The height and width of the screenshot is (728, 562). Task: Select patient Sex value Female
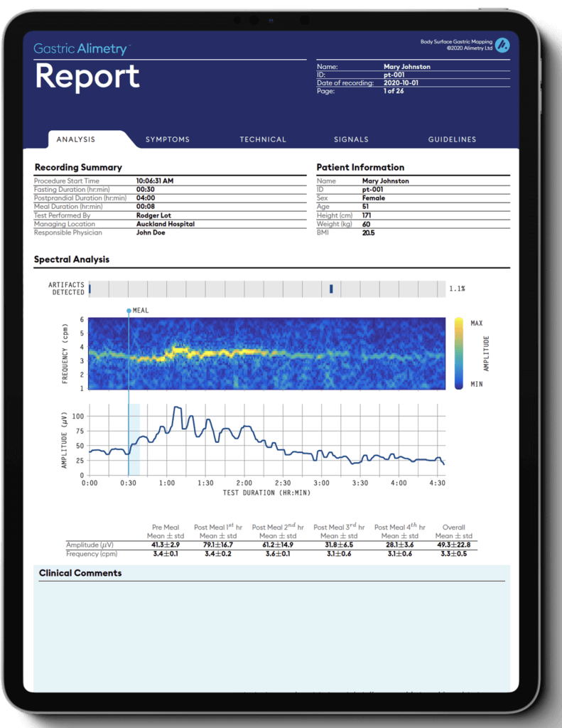(374, 198)
